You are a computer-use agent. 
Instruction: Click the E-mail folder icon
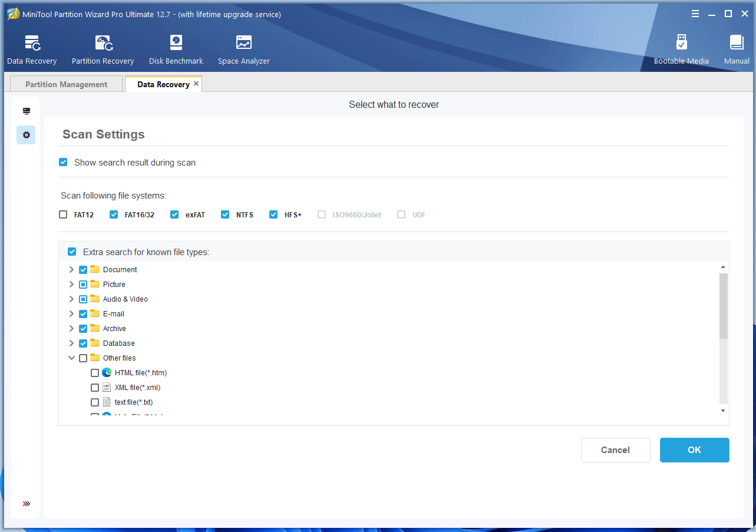[95, 313]
